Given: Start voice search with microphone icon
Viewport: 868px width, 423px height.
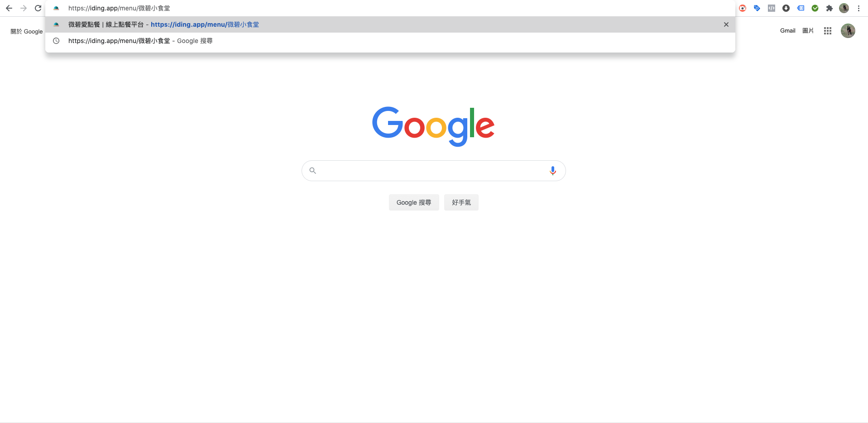Looking at the screenshot, I should point(552,171).
